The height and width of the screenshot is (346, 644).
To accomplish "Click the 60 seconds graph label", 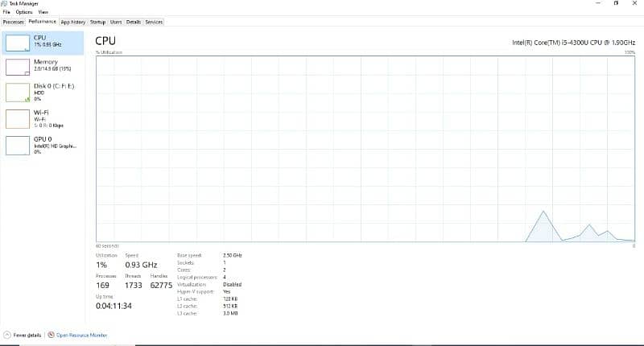I will click(107, 246).
